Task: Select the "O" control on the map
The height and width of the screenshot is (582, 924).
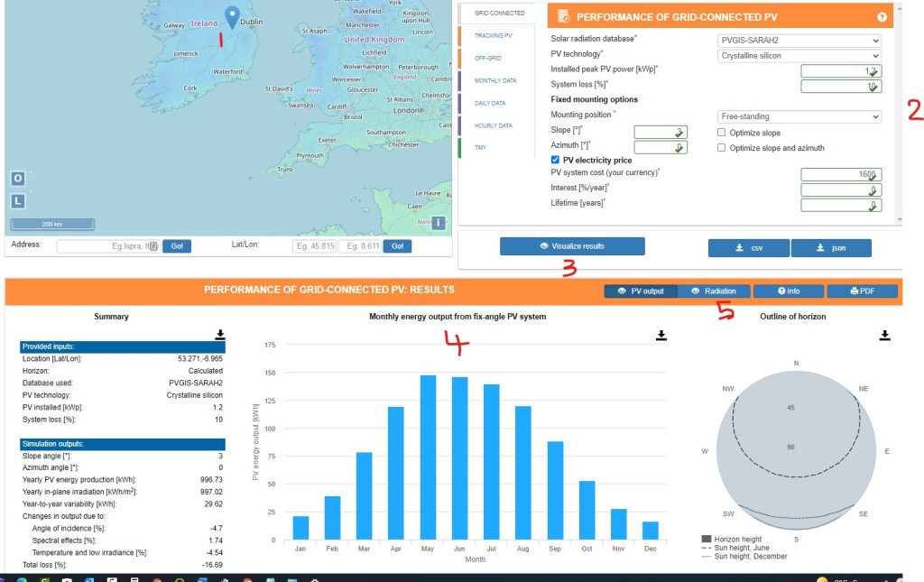Action: pos(17,180)
